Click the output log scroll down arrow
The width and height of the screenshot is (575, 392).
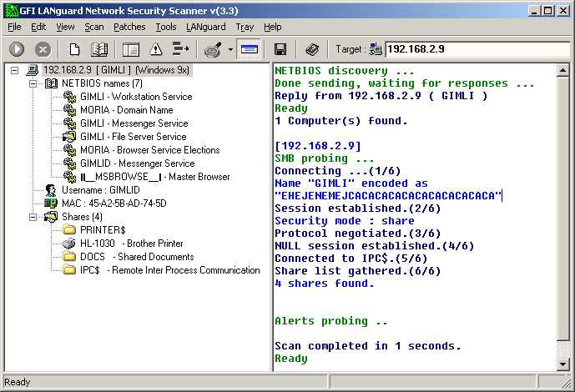(563, 364)
